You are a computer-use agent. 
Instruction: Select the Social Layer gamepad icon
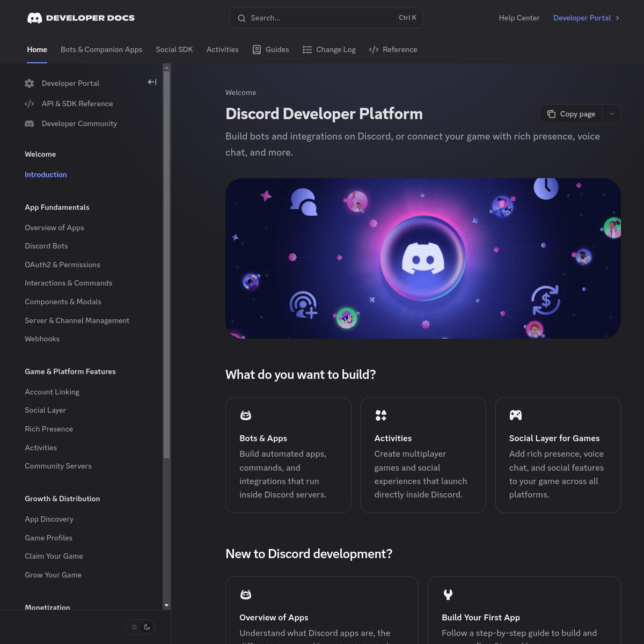point(515,415)
